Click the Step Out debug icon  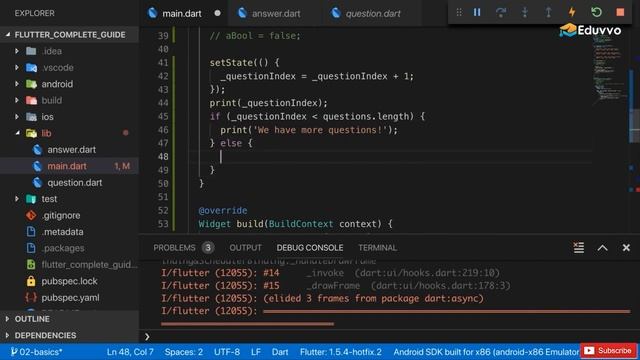548,12
